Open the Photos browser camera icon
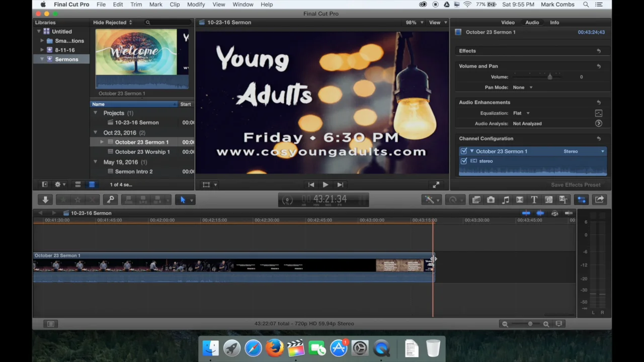 click(x=491, y=200)
